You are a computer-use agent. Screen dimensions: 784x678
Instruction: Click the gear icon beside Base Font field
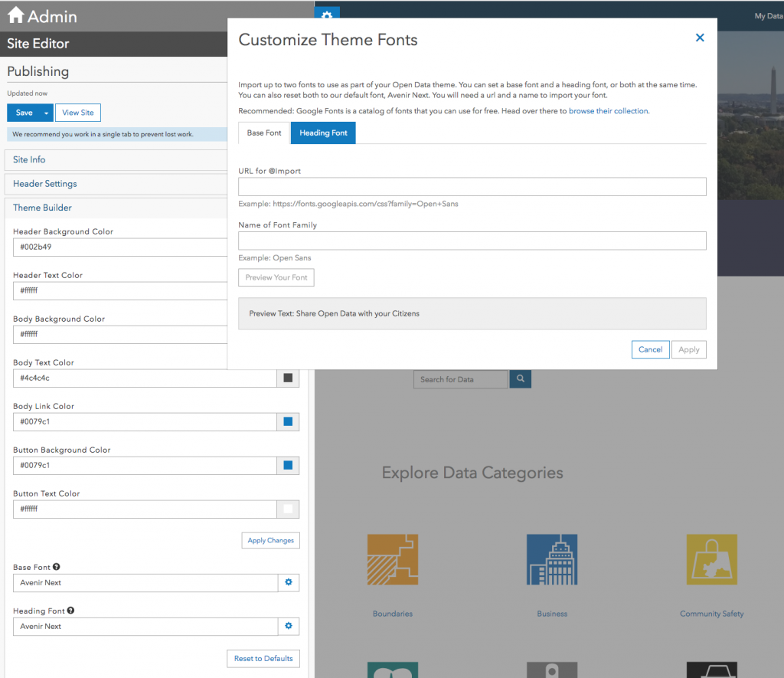(289, 582)
